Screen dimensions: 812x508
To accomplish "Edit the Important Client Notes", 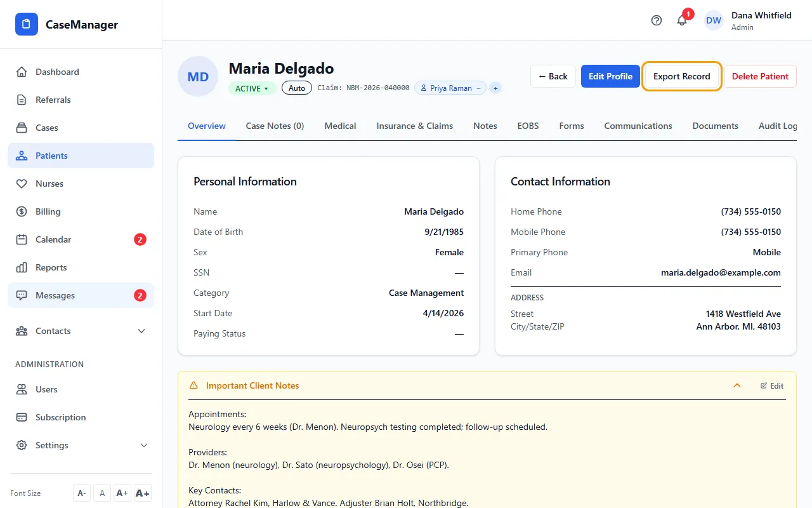I will point(772,385).
